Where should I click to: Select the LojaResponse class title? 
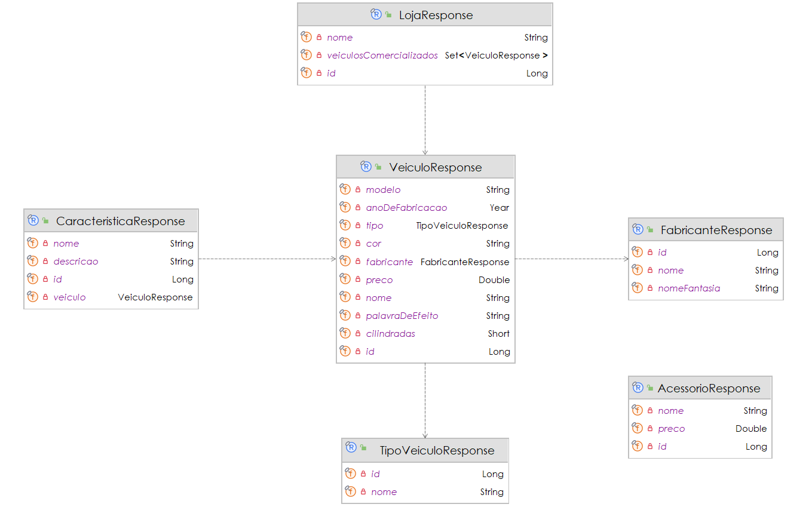click(x=436, y=16)
